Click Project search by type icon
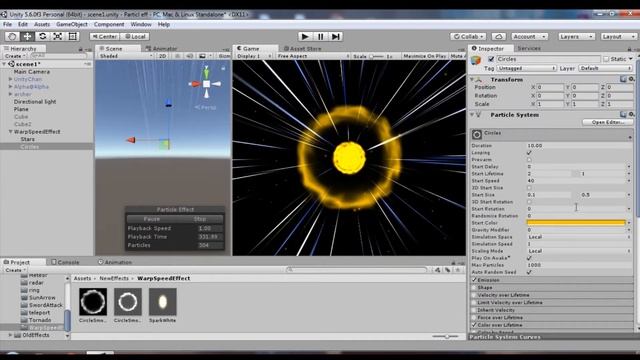 coord(437,270)
